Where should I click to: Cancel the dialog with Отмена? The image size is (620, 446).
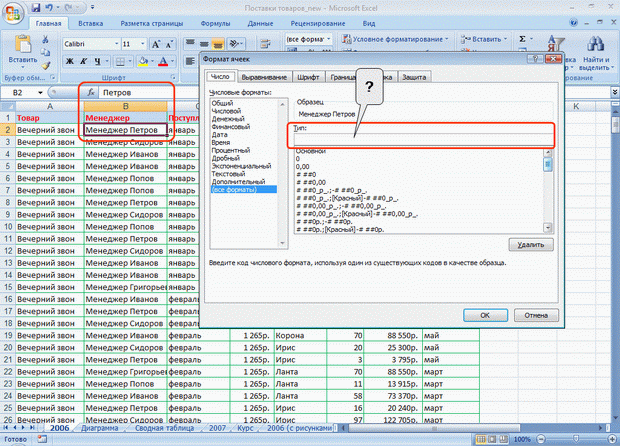pyautogui.click(x=536, y=315)
